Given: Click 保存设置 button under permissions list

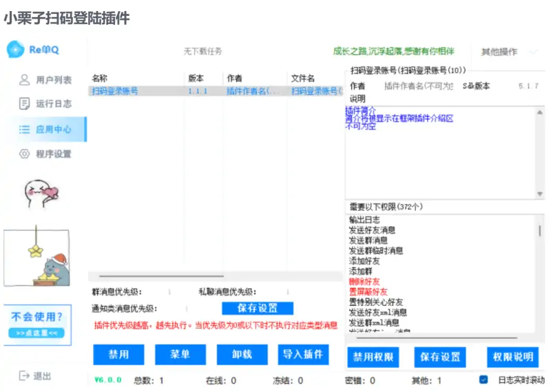Looking at the screenshot, I should [x=440, y=357].
